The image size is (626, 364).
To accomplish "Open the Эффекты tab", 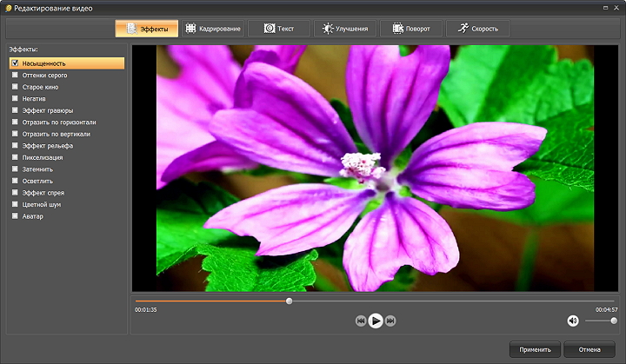I will pos(147,29).
